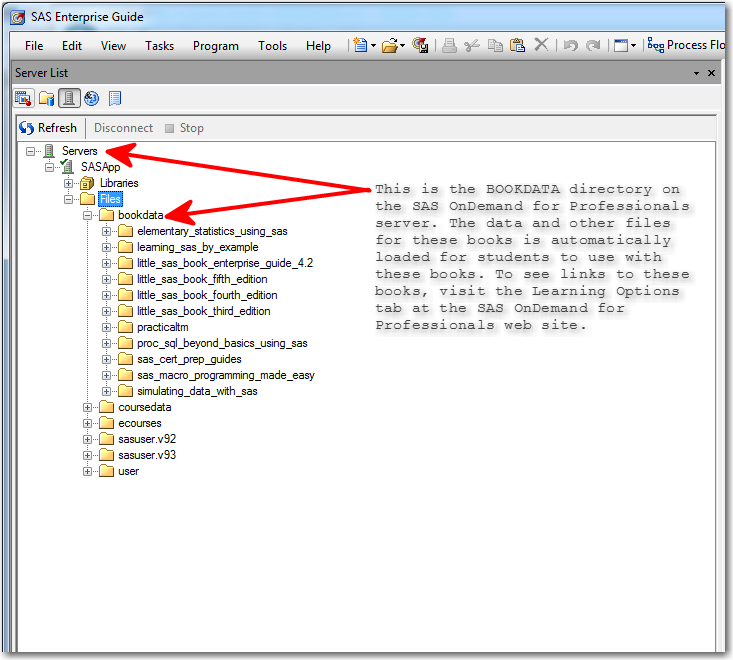
Task: Click the Redo arrow icon
Action: point(593,45)
